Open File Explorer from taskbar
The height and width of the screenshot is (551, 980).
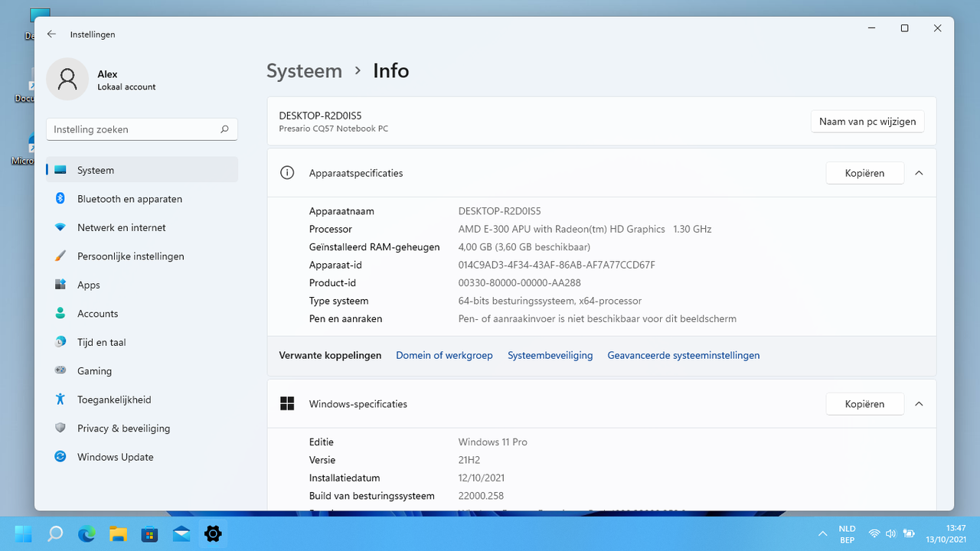[x=118, y=533]
